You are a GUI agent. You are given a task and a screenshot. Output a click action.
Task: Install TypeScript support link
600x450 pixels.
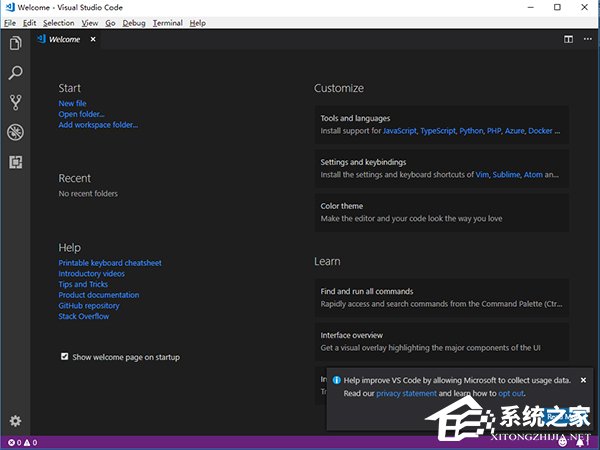coord(438,131)
